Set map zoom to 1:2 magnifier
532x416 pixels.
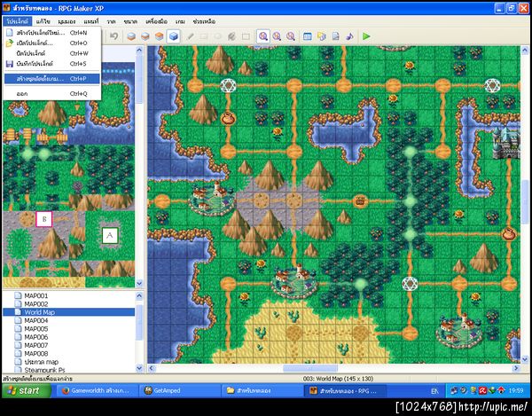pyautogui.click(x=277, y=36)
